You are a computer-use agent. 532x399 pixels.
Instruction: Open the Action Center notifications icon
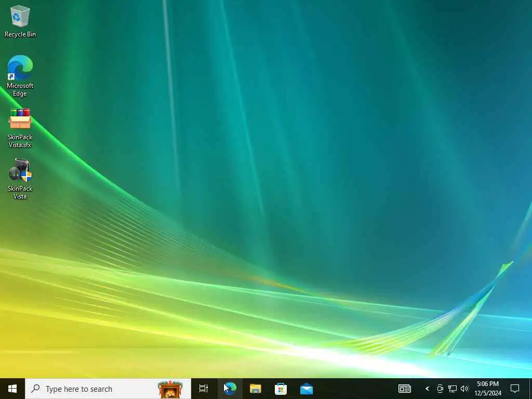coord(515,389)
